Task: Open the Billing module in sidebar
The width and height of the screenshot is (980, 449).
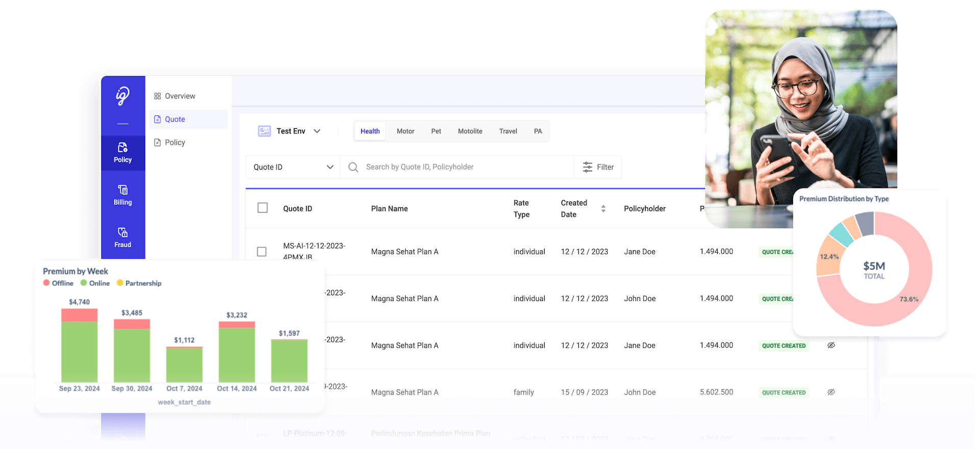Action: point(122,195)
